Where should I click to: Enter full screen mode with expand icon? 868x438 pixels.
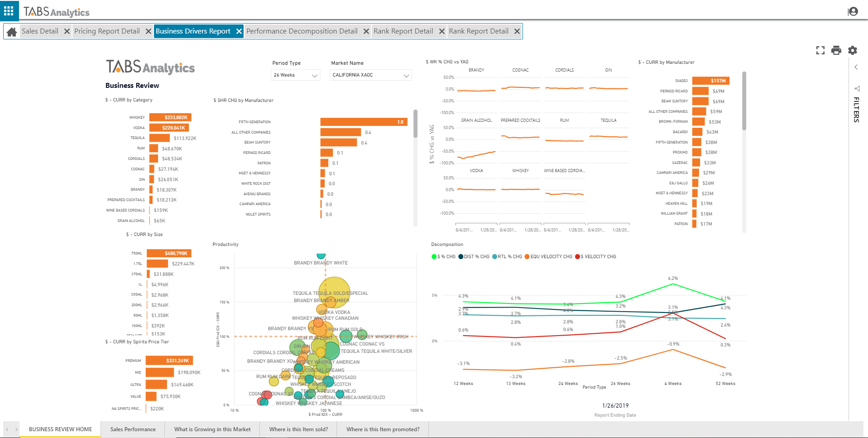coord(820,50)
